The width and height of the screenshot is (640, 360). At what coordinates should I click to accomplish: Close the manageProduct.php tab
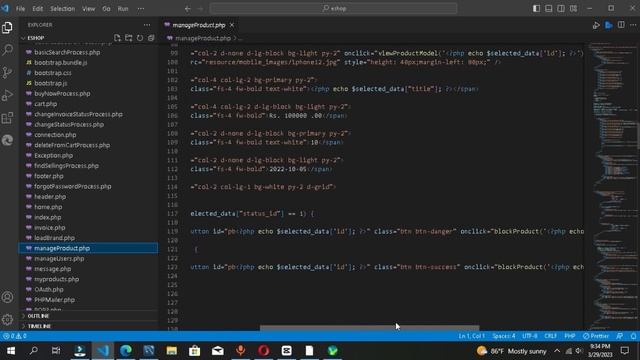[232, 25]
